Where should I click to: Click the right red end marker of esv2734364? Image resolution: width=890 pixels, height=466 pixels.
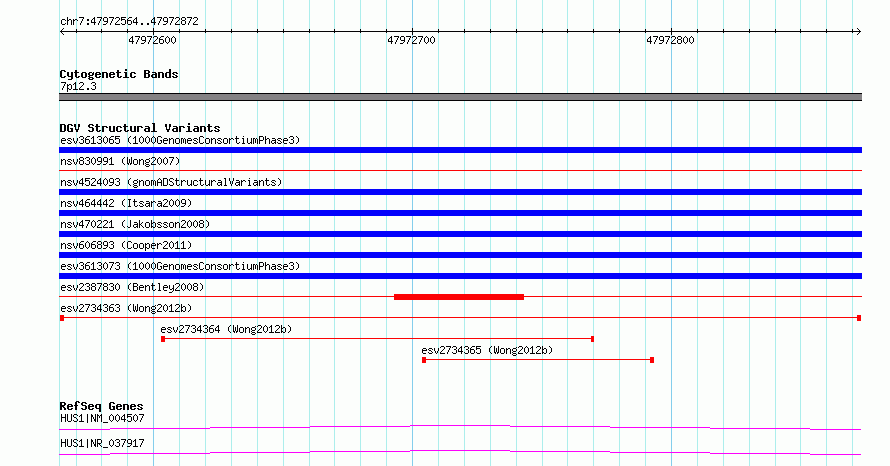click(x=593, y=339)
